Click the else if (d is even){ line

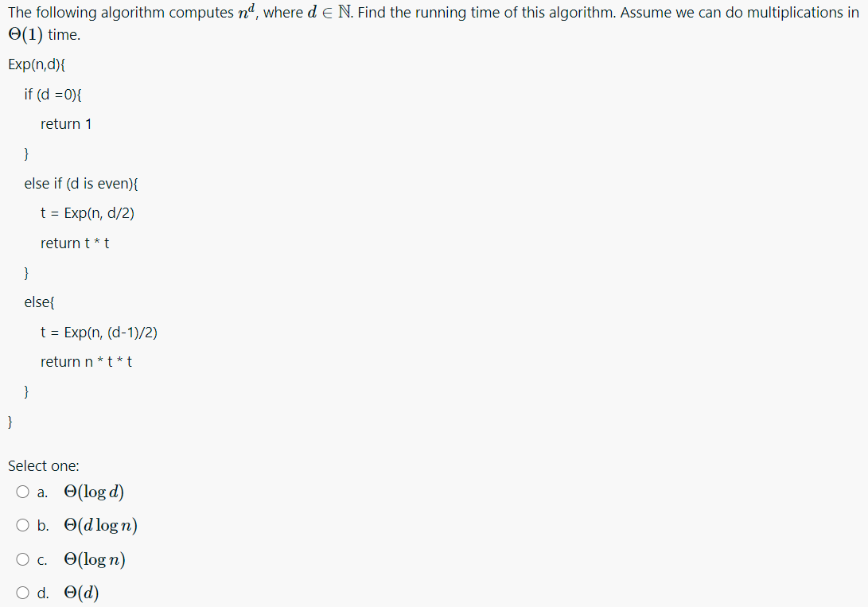point(81,183)
